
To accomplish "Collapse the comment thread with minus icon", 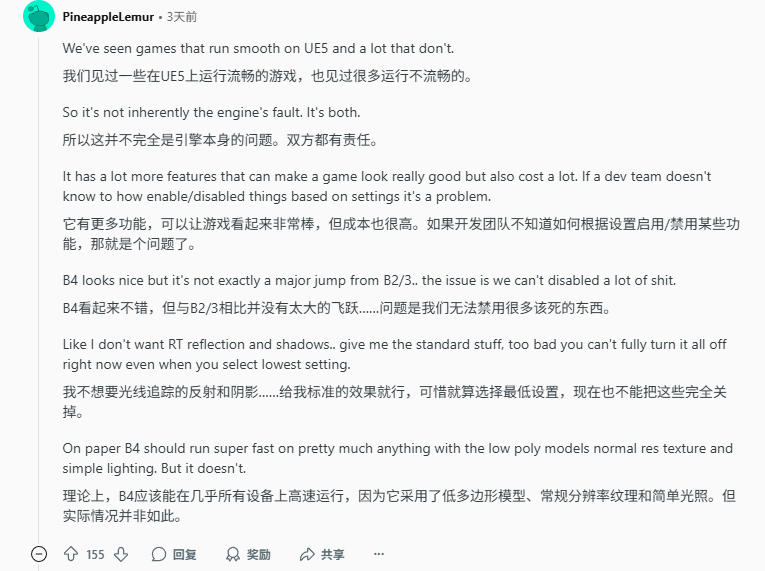I will pyautogui.click(x=39, y=554).
